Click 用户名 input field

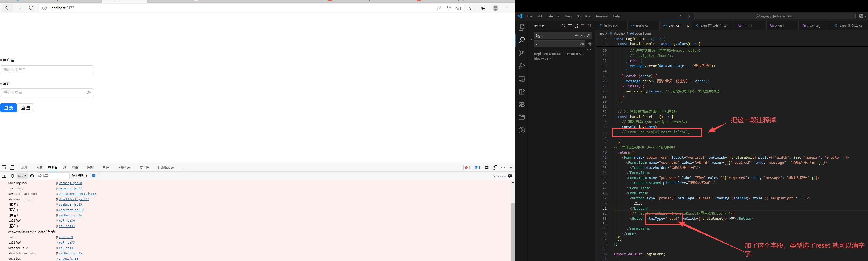point(47,70)
